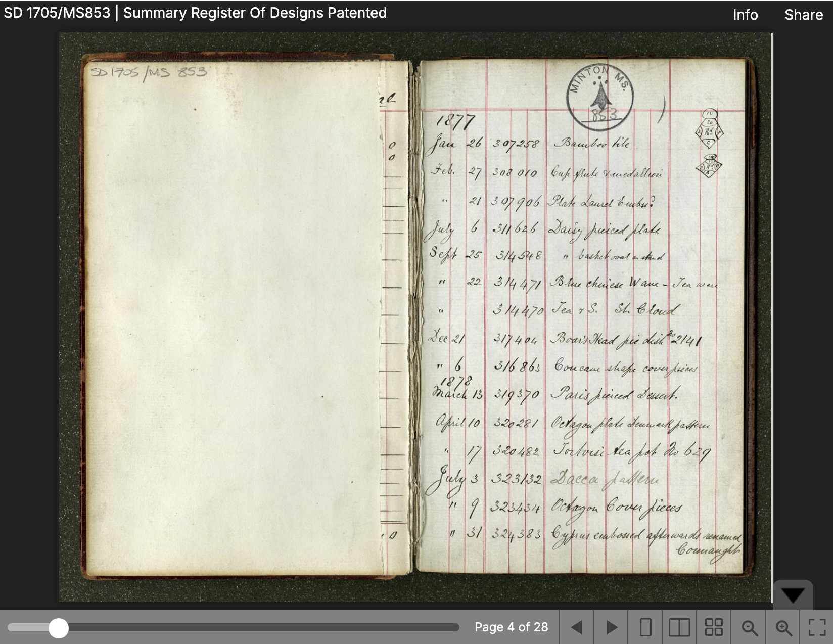Open the Info panel
This screenshot has width=834, height=644.
point(745,15)
